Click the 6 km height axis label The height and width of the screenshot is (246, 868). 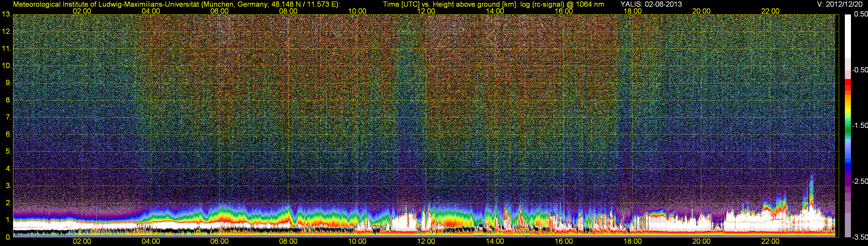point(8,135)
